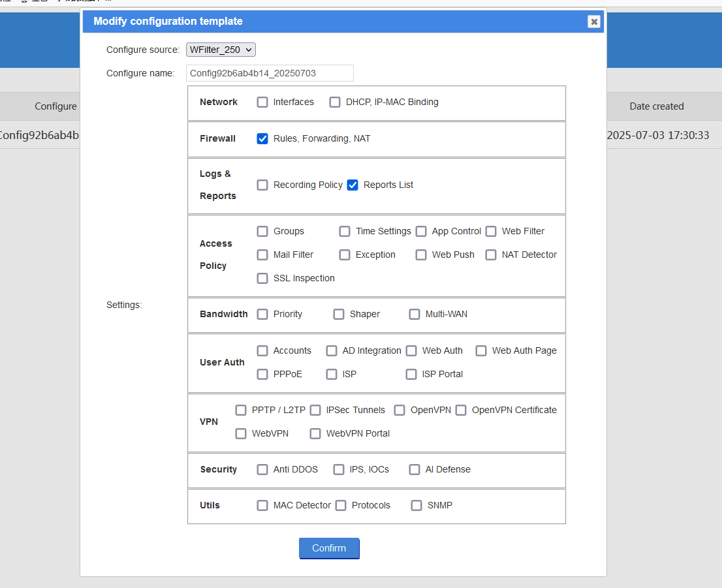Close the Modify configuration template dialog
Image resolution: width=722 pixels, height=588 pixels.
[x=594, y=22]
